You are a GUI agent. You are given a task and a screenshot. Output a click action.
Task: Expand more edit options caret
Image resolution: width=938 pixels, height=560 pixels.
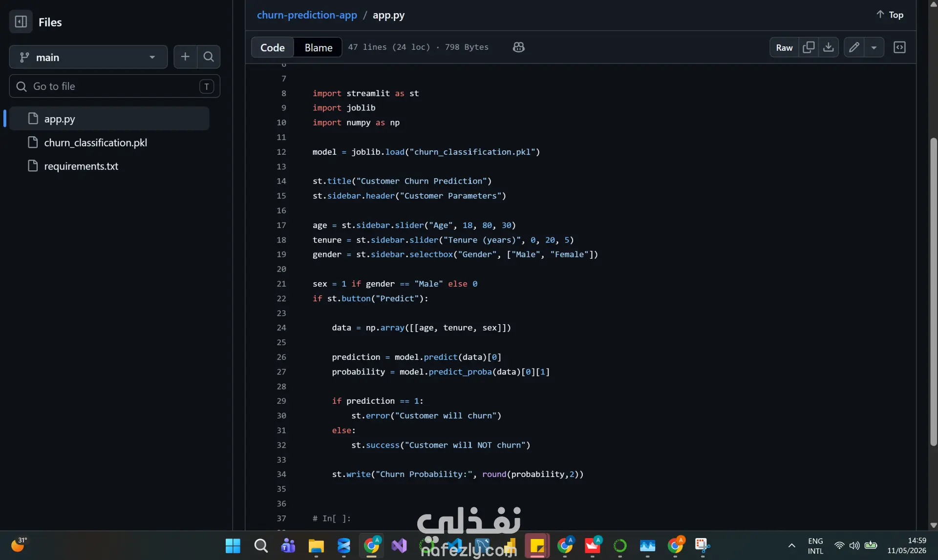[874, 47]
